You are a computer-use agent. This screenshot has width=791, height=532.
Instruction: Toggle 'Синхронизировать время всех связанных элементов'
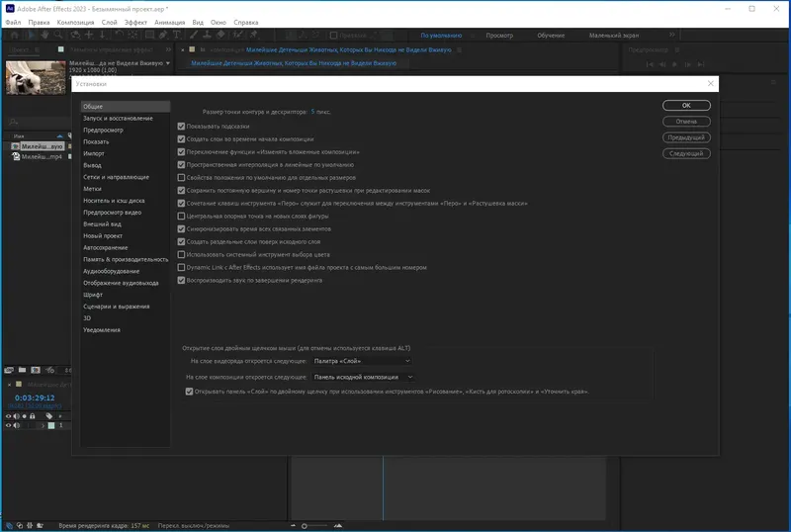(181, 228)
